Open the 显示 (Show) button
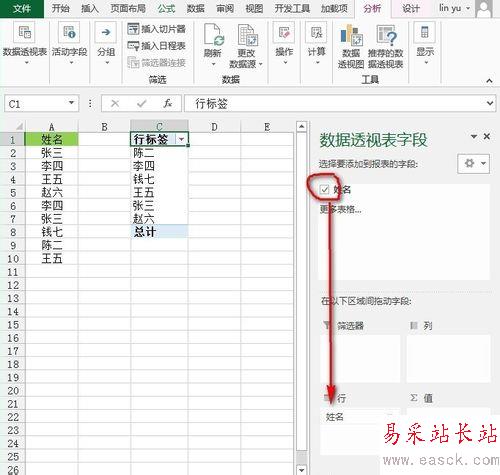500x475 pixels. pos(425,43)
